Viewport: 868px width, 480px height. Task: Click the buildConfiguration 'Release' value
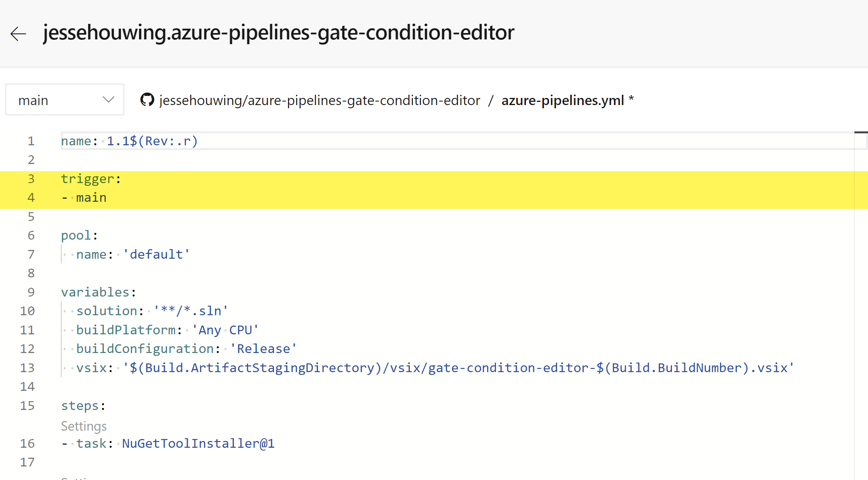point(263,349)
